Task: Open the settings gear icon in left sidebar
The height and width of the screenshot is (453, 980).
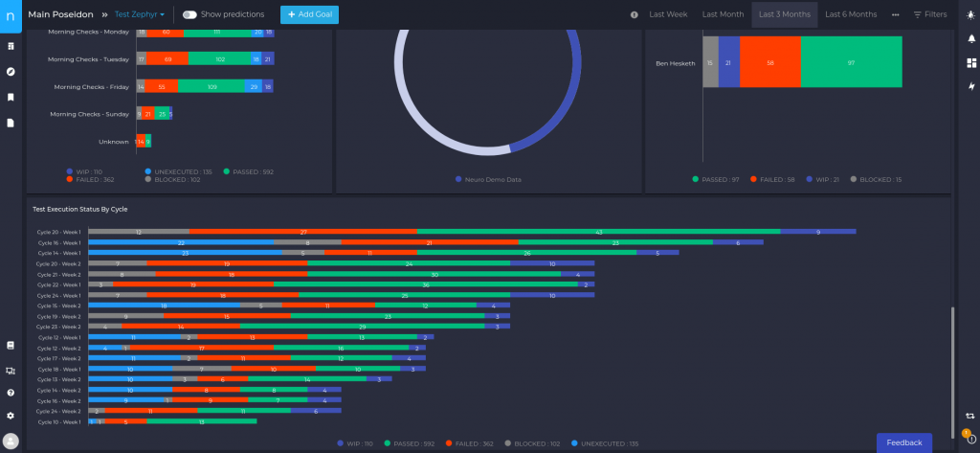Action: coord(11,416)
